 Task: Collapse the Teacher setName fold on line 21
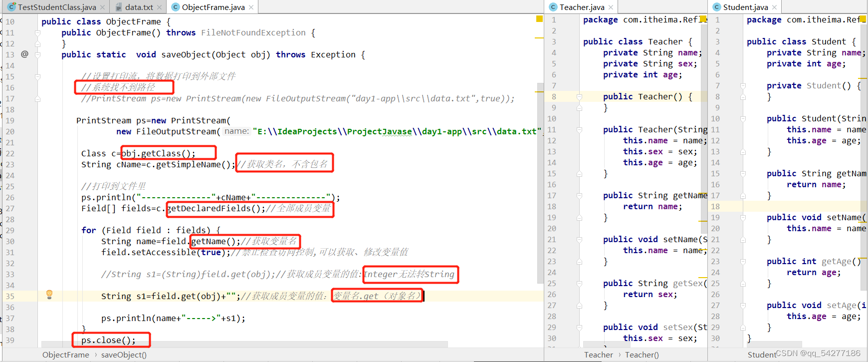pyautogui.click(x=579, y=240)
